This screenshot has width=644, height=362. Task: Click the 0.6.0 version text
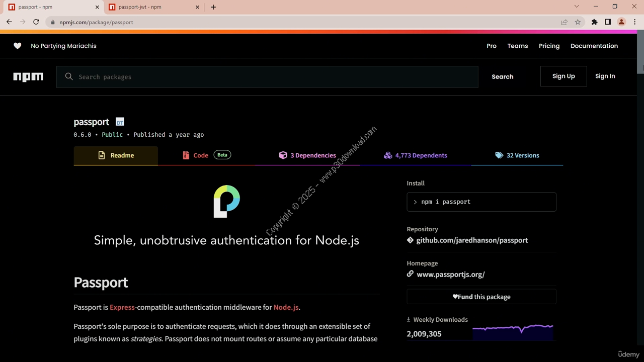pos(83,135)
